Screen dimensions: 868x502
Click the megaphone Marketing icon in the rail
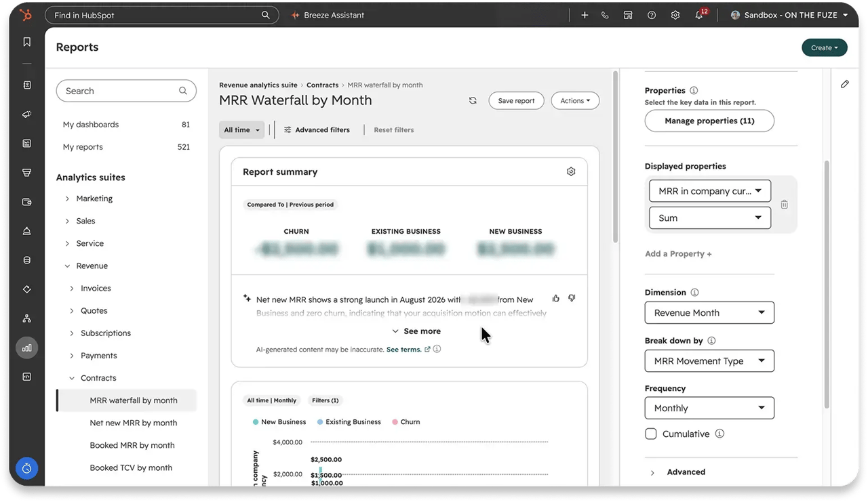[27, 114]
